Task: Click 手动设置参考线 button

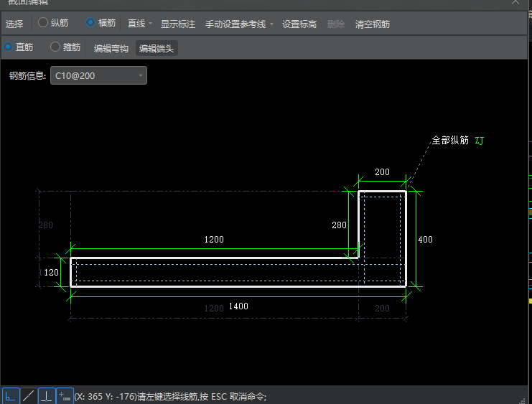Action: point(235,24)
